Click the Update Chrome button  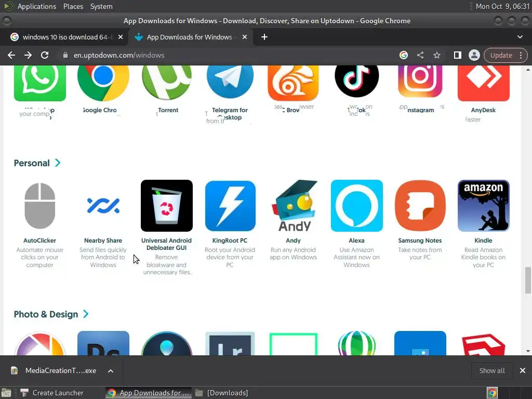[x=501, y=55]
